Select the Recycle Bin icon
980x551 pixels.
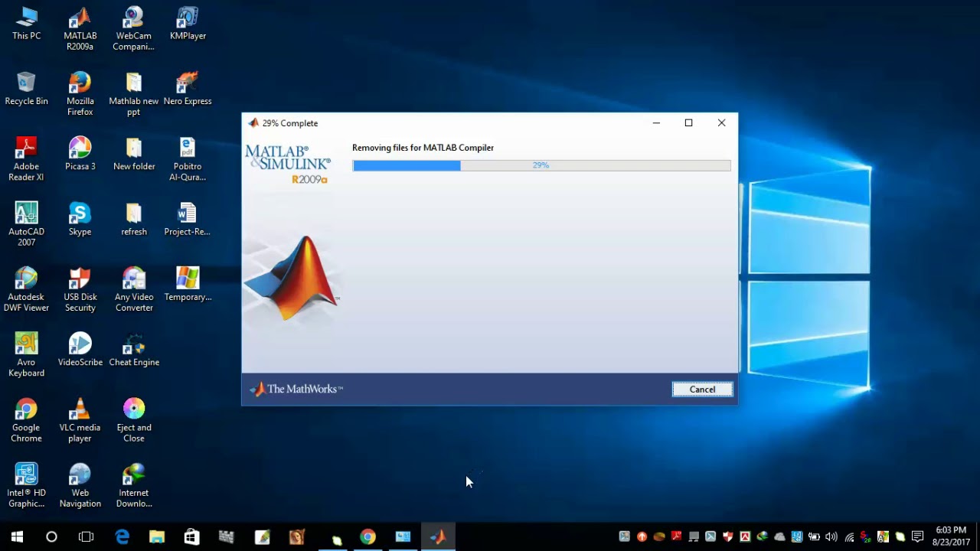26,89
